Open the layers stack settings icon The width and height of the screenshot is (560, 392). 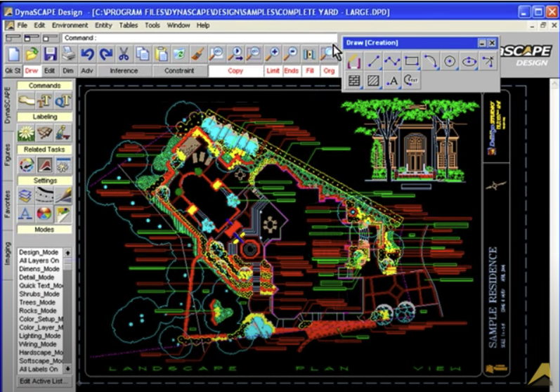pyautogui.click(x=26, y=195)
